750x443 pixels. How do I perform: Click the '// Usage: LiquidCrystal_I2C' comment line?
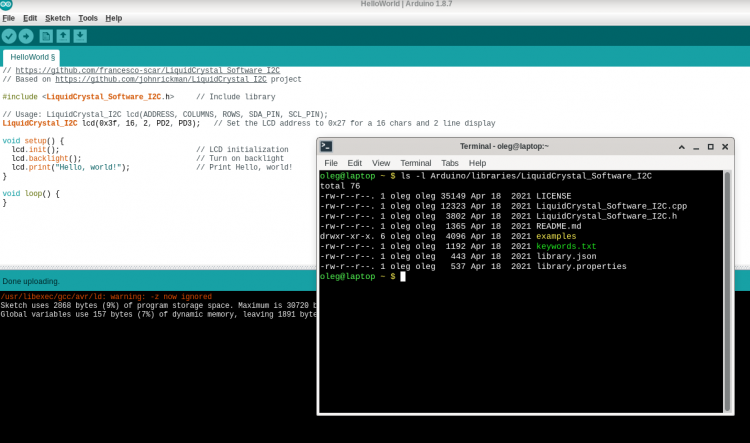165,115
